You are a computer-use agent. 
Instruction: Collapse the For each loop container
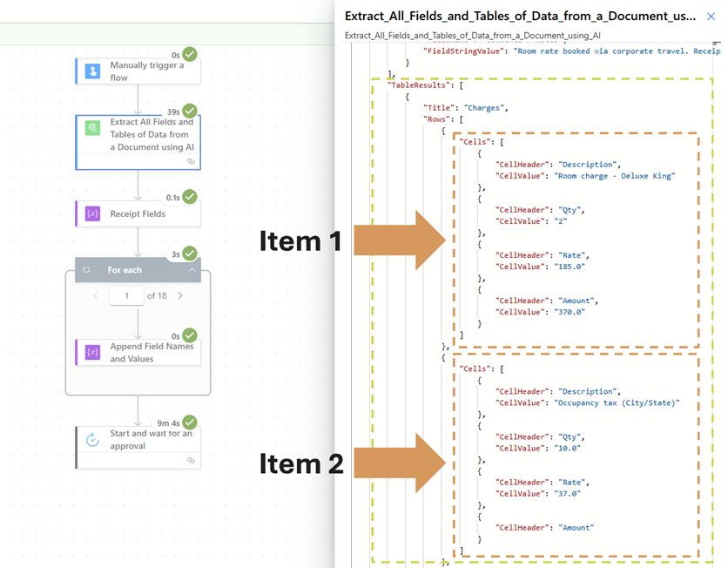pyautogui.click(x=192, y=270)
